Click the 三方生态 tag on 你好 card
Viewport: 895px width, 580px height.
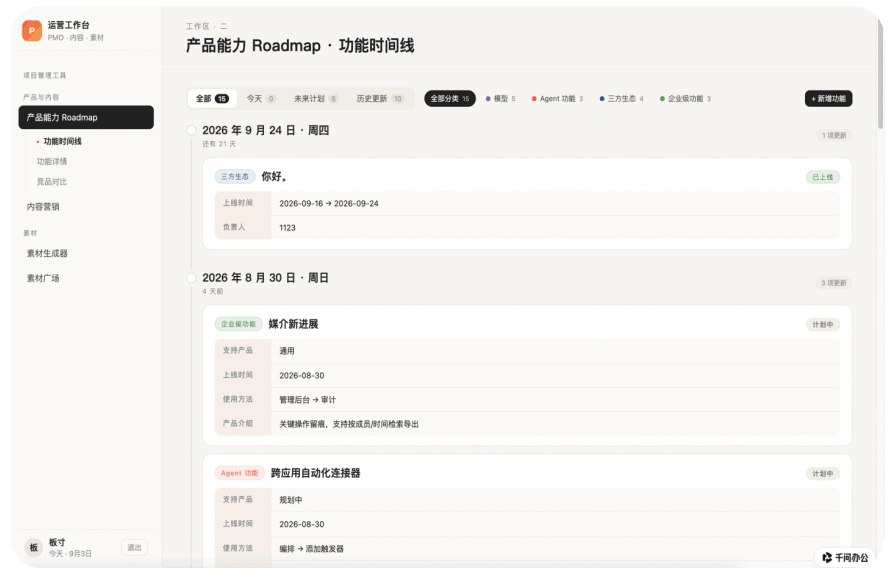[235, 176]
